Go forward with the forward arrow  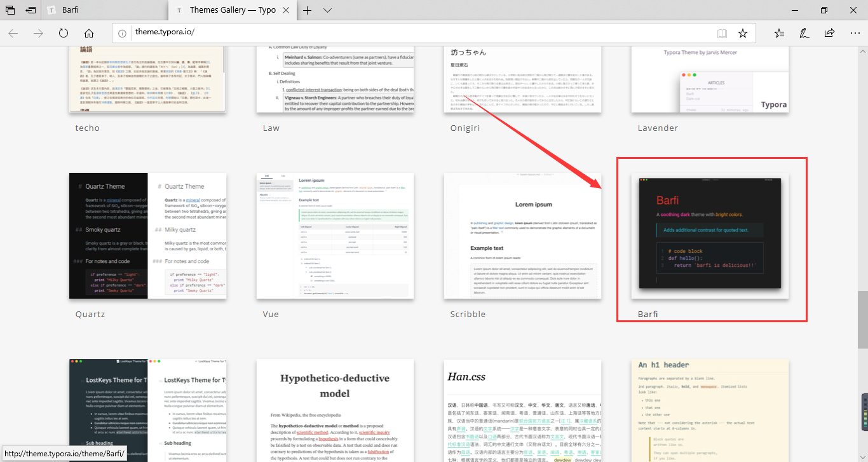(38, 33)
